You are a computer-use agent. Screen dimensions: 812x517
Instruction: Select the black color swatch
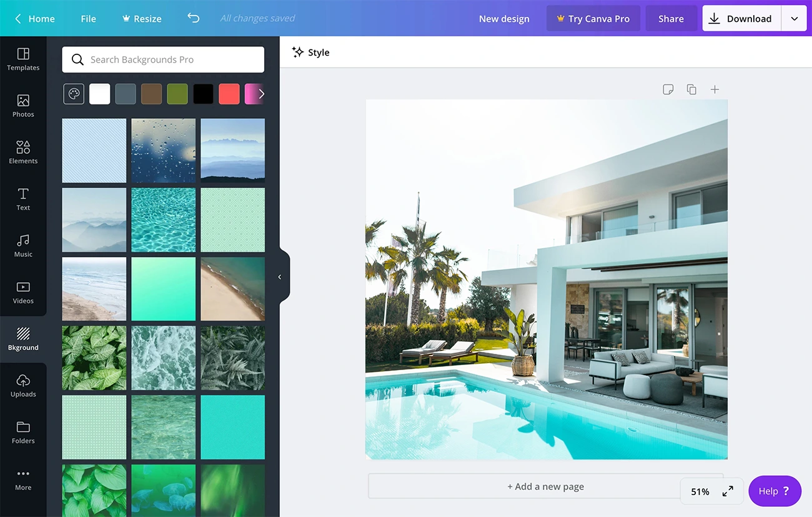[203, 94]
